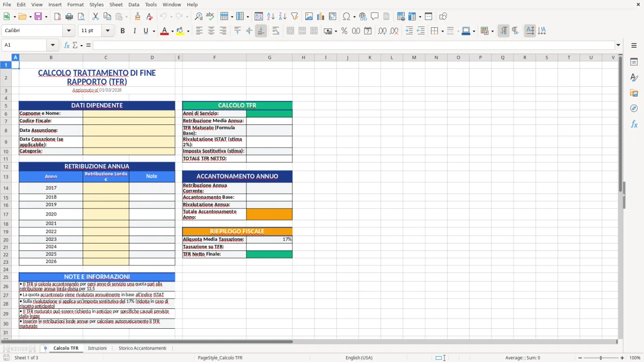This screenshot has height=362, width=644.
Task: Open the conditional formatting dropdown arrow
Action: click(492, 31)
